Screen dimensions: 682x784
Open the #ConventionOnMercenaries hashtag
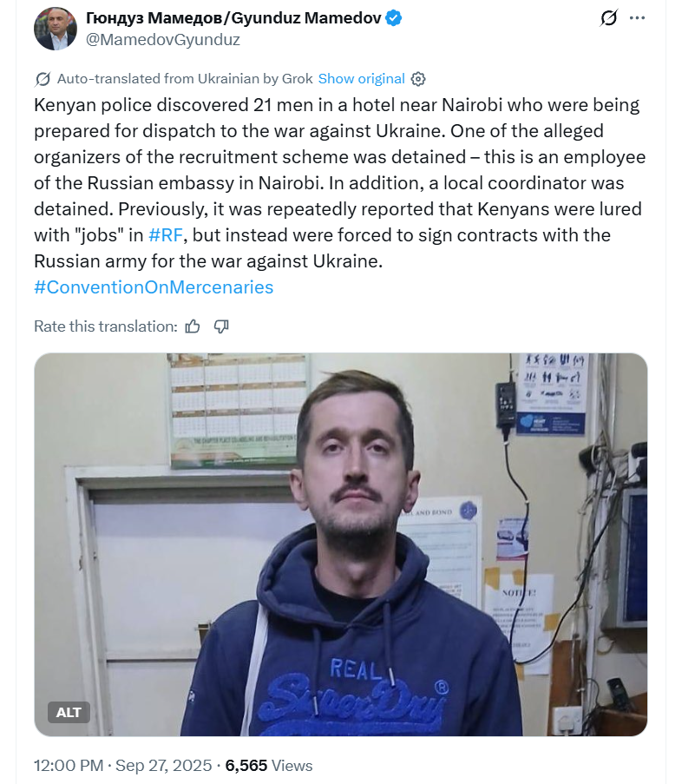tap(154, 287)
